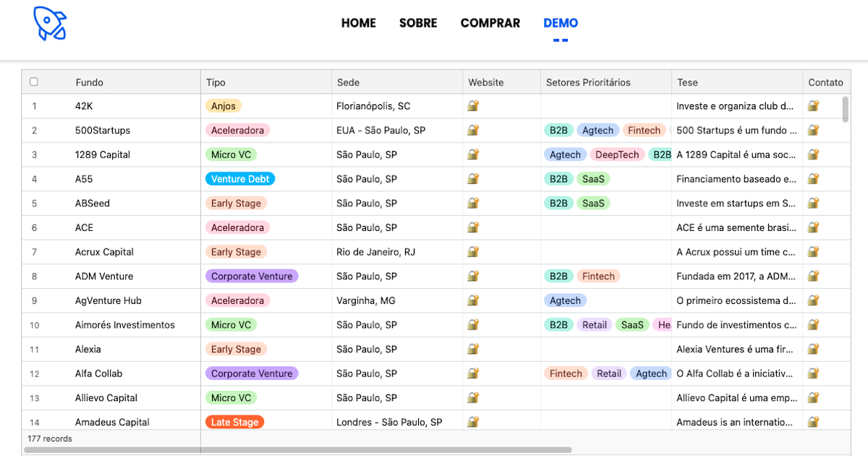Click the Anjos tag in 42K row
Screen dimensions: 868x456
pyautogui.click(x=224, y=106)
